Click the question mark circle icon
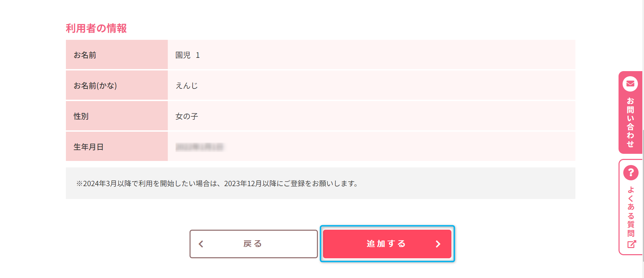This screenshot has width=644, height=278. tap(631, 173)
